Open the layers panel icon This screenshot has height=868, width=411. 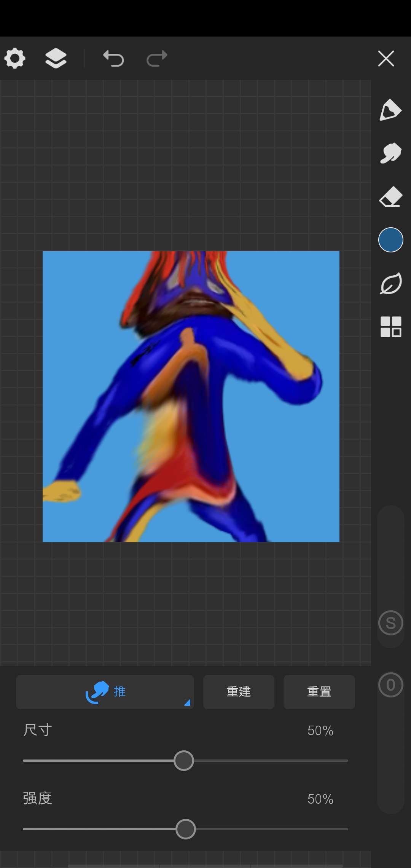tap(56, 59)
